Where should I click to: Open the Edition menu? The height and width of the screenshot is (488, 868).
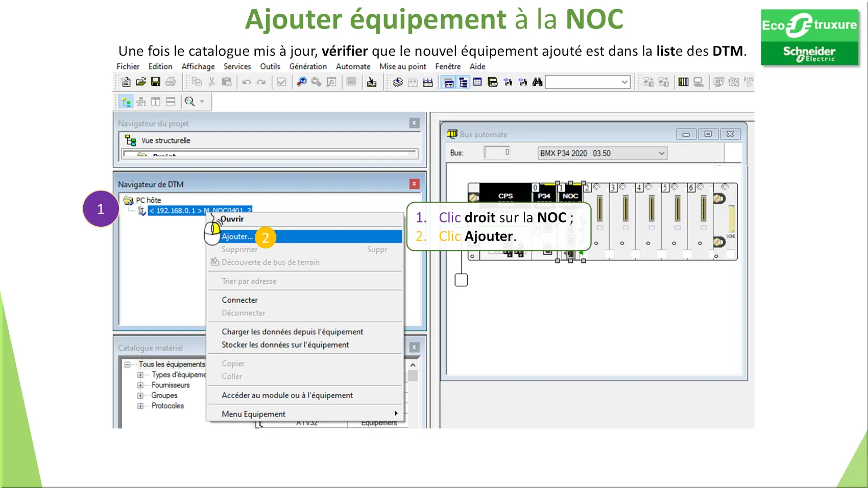(160, 66)
